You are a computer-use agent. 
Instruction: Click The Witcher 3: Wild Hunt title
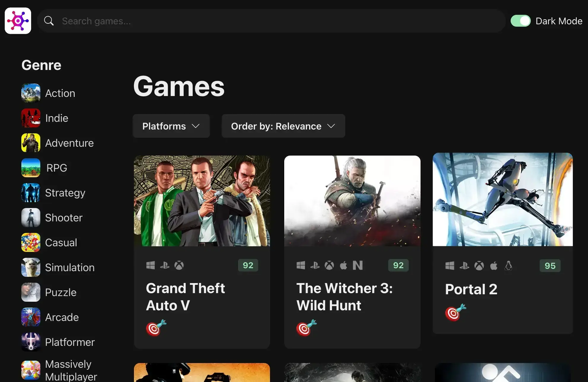click(x=345, y=297)
